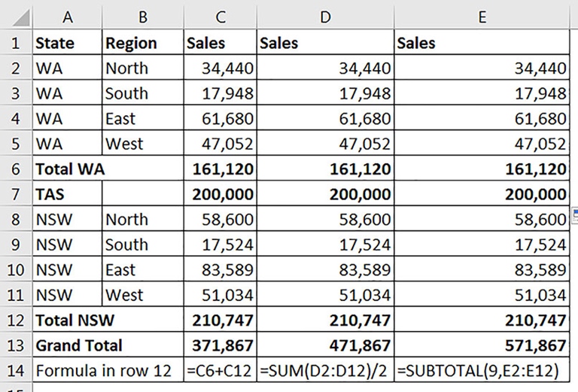
Task: Select the "Formula in row 12" label cell
Action: [x=108, y=370]
